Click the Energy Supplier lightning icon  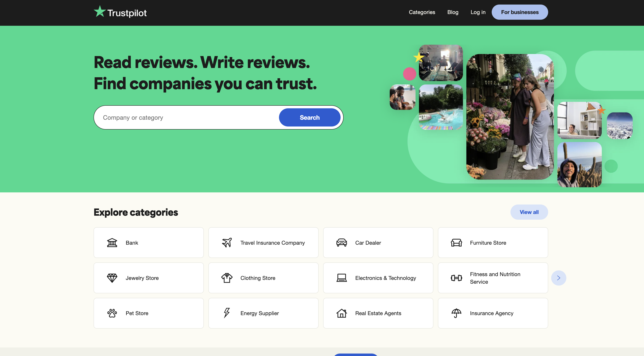click(227, 313)
